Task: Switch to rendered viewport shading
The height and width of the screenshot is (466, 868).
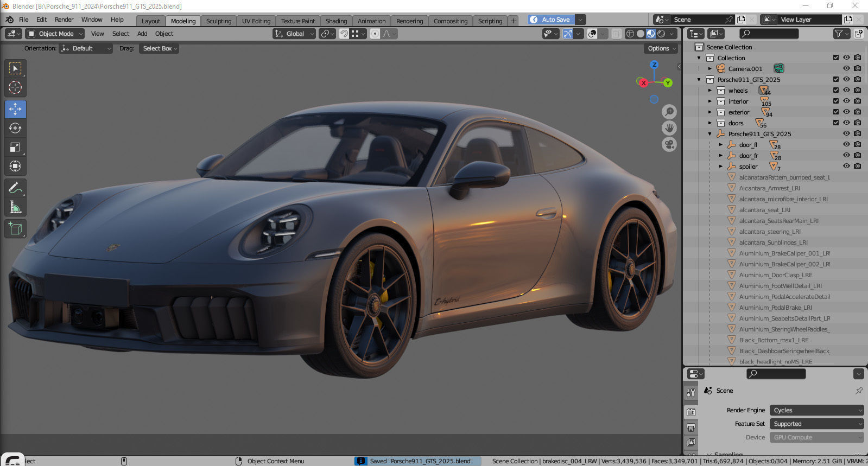Action: pos(661,34)
